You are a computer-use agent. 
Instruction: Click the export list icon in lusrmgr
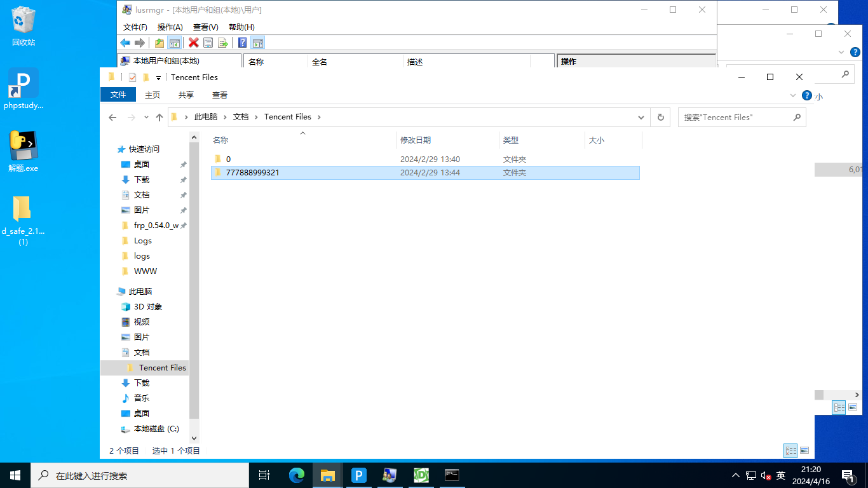pos(222,43)
